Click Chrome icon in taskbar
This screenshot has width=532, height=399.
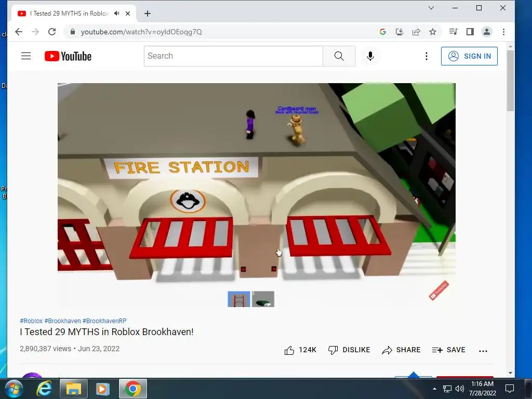pos(132,389)
